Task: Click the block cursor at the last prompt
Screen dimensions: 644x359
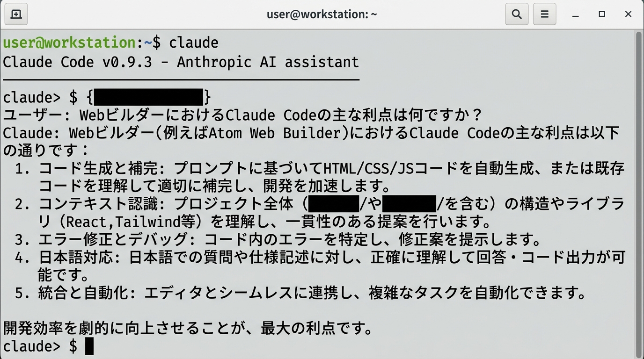Action: coord(89,346)
